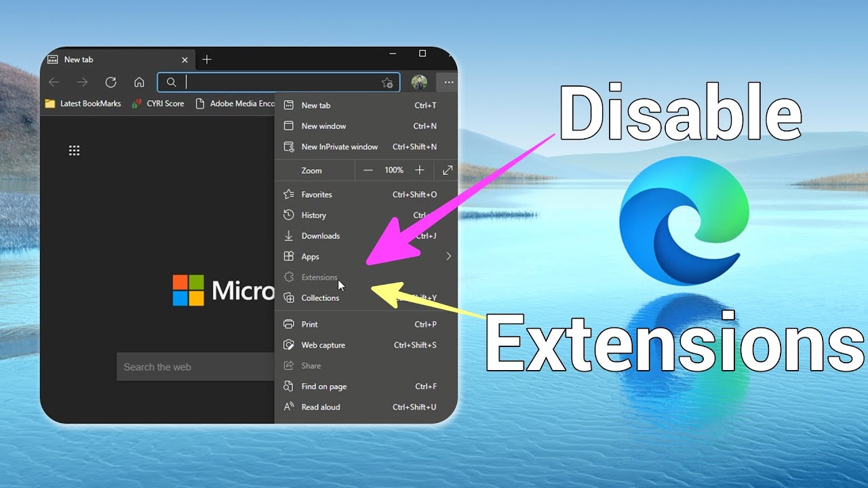This screenshot has height=488, width=868.
Task: Select Print from the menu
Action: (366, 324)
